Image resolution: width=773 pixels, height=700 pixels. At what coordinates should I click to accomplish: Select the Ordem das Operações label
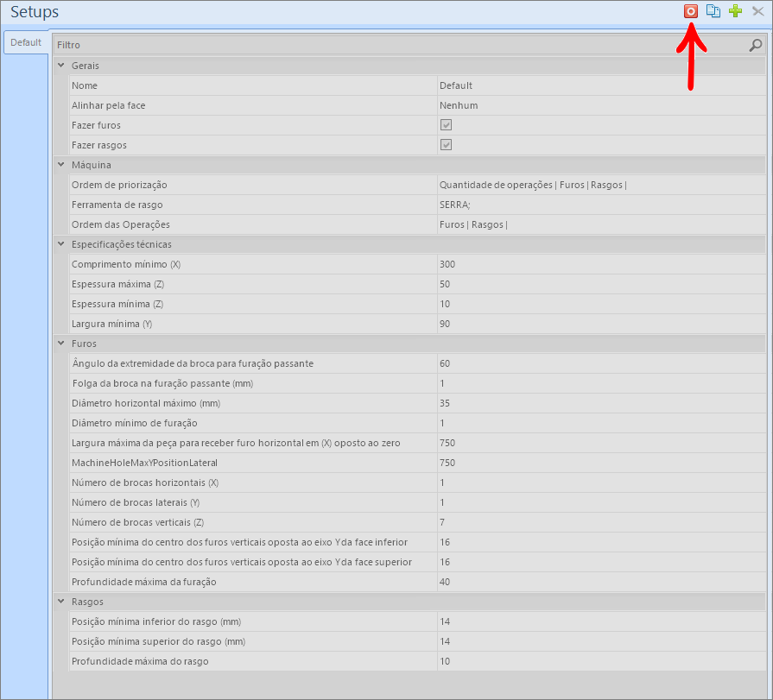click(121, 224)
